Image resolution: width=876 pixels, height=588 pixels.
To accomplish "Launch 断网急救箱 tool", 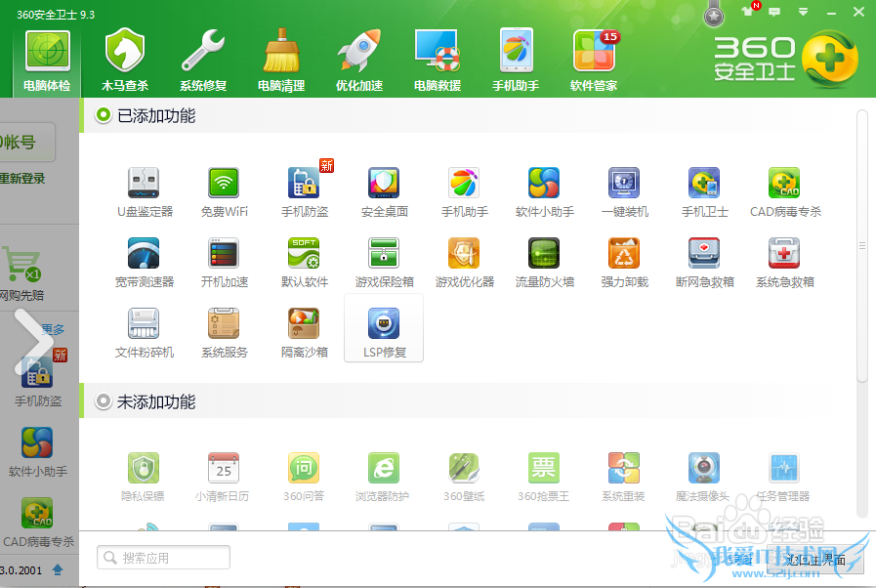I will click(x=704, y=264).
